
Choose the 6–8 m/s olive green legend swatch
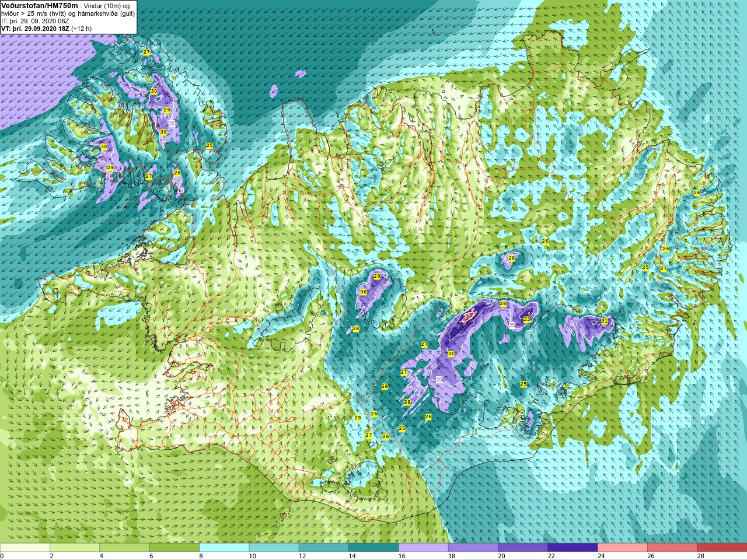[x=174, y=548]
